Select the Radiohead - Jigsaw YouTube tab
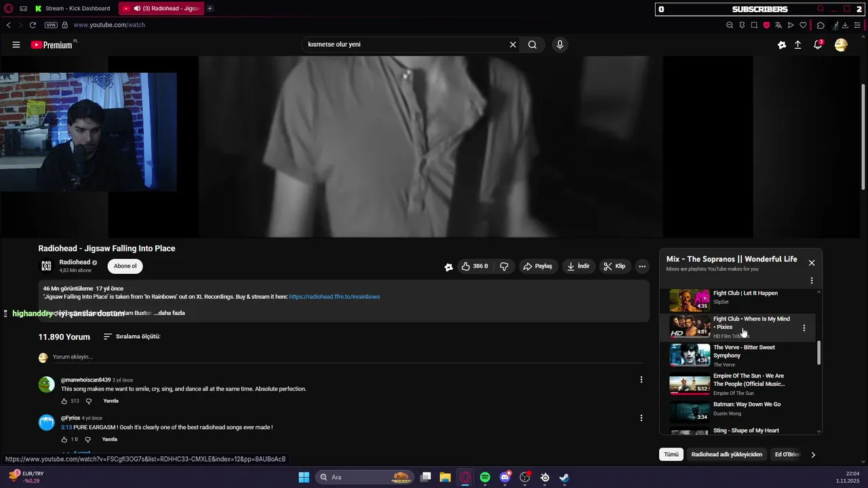 (x=161, y=8)
